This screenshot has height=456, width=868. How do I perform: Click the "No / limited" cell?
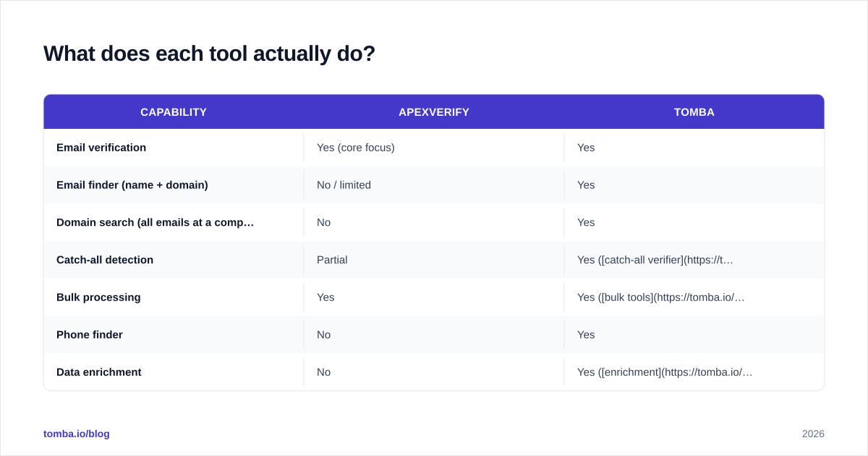point(344,185)
